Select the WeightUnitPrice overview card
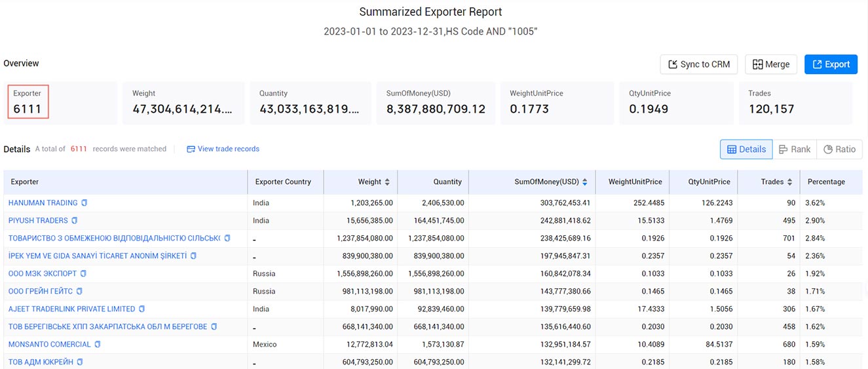The image size is (868, 369). [557, 103]
